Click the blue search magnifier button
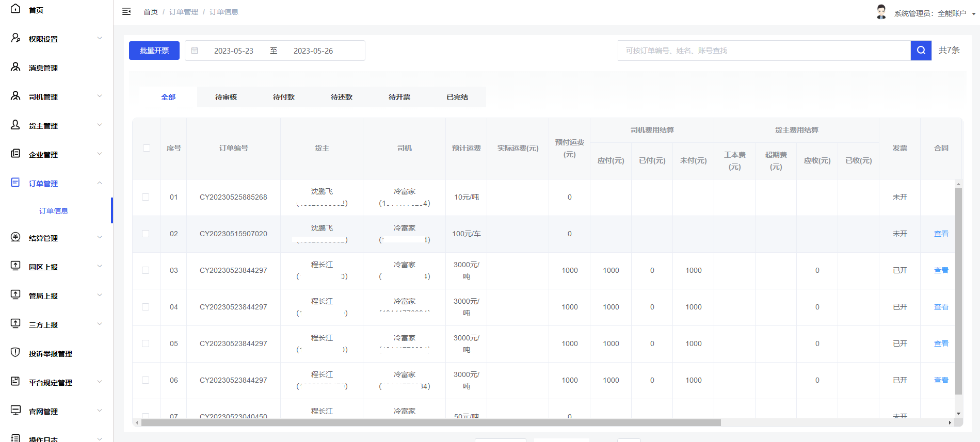 click(921, 51)
